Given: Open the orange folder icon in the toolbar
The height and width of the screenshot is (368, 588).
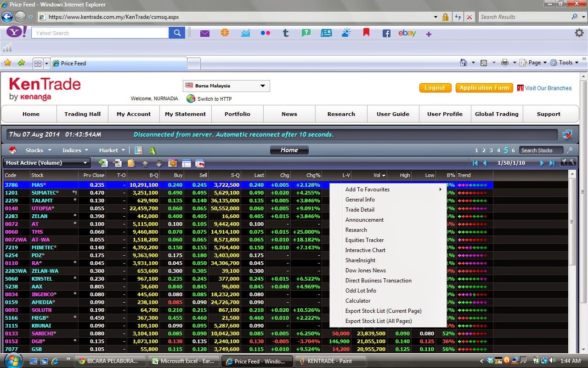Looking at the screenshot, I should (132, 163).
